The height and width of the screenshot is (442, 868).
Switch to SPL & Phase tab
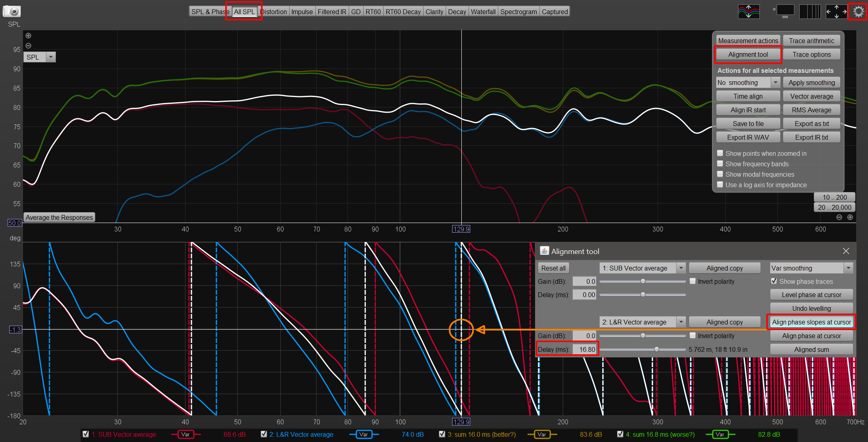(210, 12)
